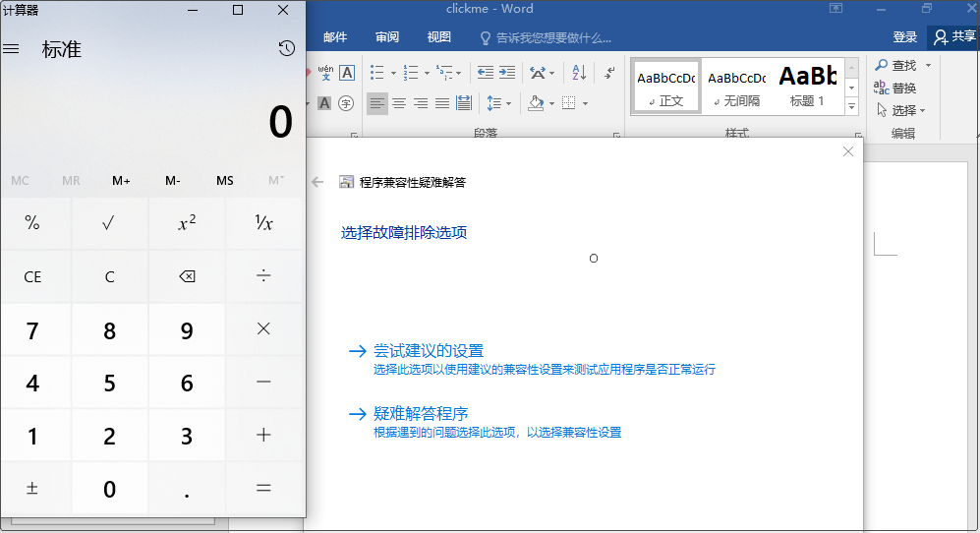
Task: Click the character border icon in Word
Action: (347, 73)
